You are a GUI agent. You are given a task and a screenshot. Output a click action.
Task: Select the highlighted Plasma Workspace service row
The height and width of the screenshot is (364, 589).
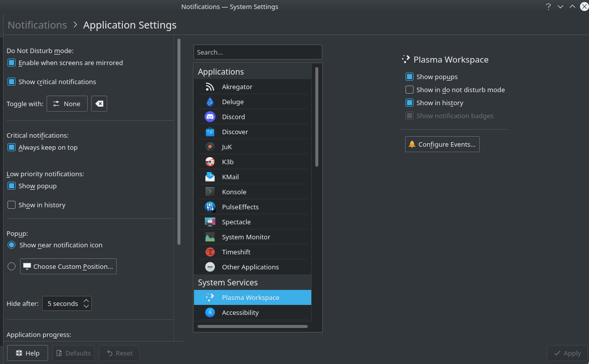253,297
